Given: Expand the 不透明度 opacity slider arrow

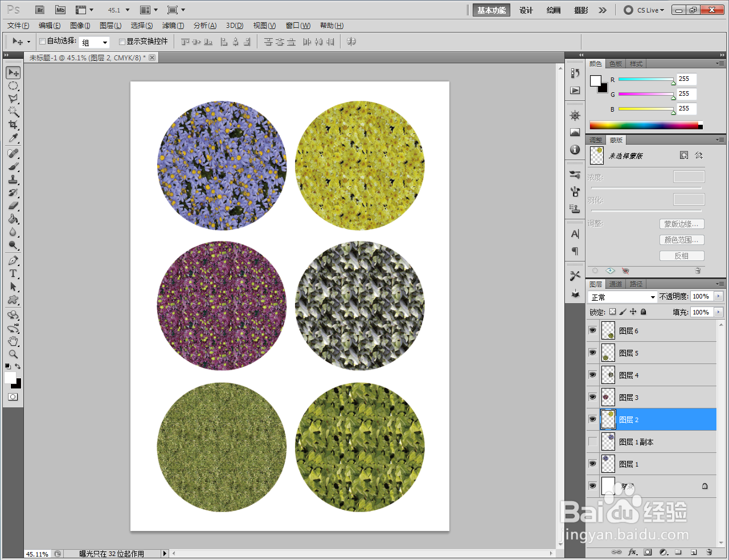Looking at the screenshot, I should [x=718, y=296].
